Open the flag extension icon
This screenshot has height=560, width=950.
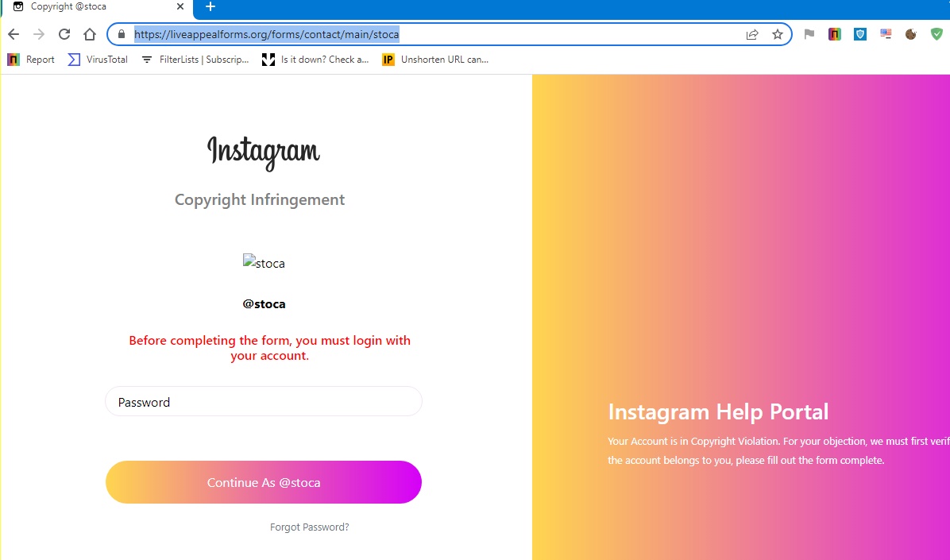click(809, 34)
